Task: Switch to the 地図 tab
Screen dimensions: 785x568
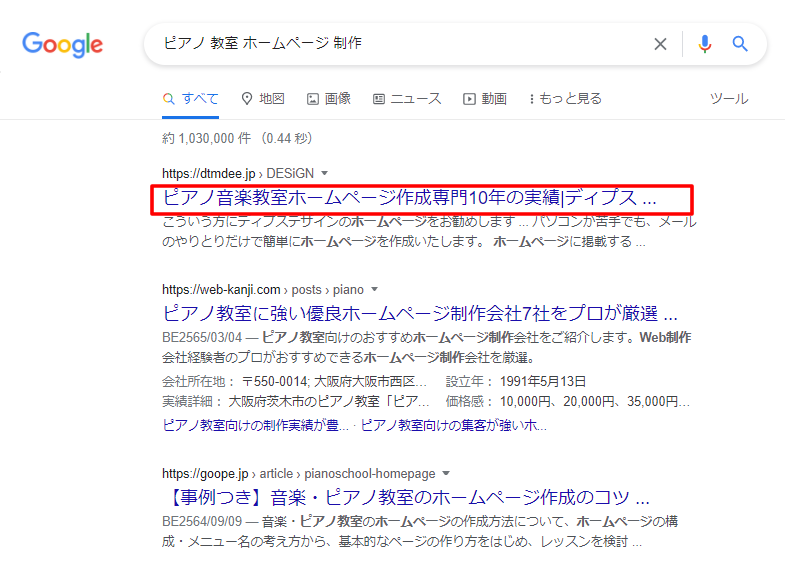Action: click(x=263, y=99)
